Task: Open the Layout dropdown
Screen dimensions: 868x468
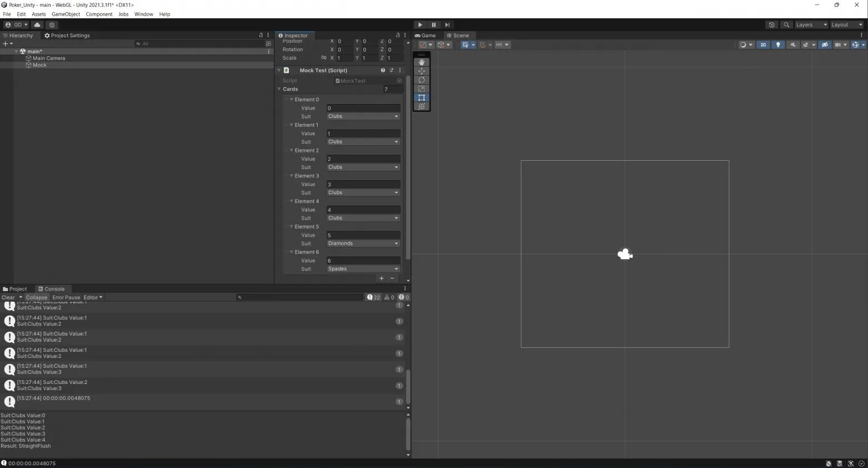Action: [x=846, y=24]
